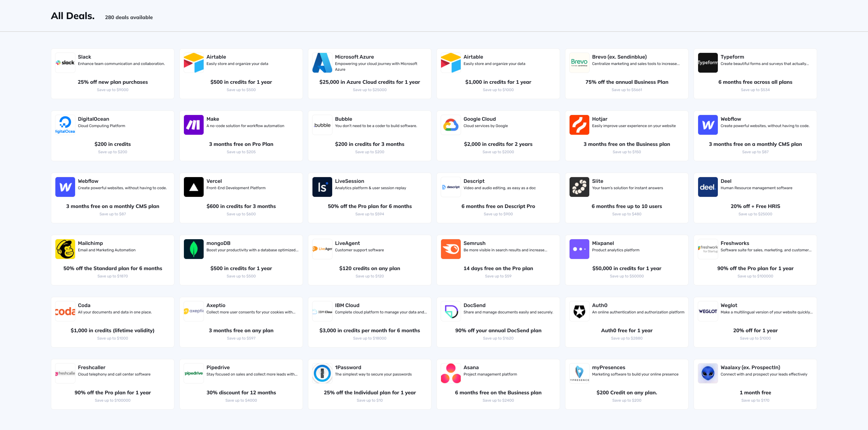The width and height of the screenshot is (868, 430).
Task: Click the Semrush orange logo
Action: coord(451,248)
